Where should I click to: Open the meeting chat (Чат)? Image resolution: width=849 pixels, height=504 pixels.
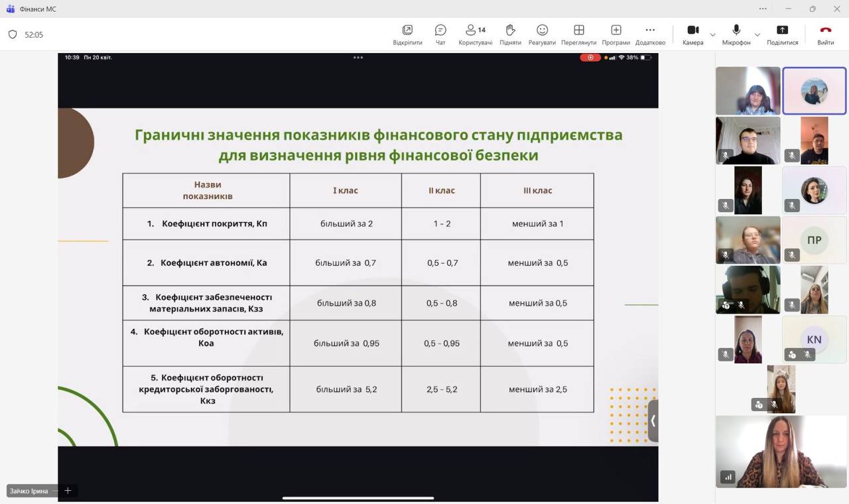point(440,34)
